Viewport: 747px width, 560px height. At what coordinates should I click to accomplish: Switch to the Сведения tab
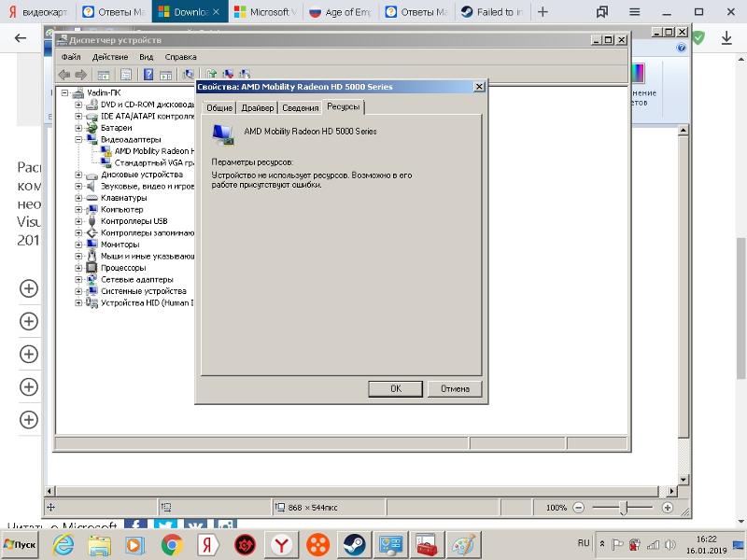click(300, 108)
